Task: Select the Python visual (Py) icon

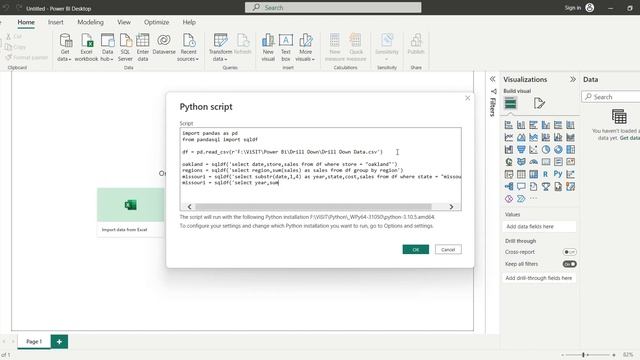Action: tap(558, 174)
